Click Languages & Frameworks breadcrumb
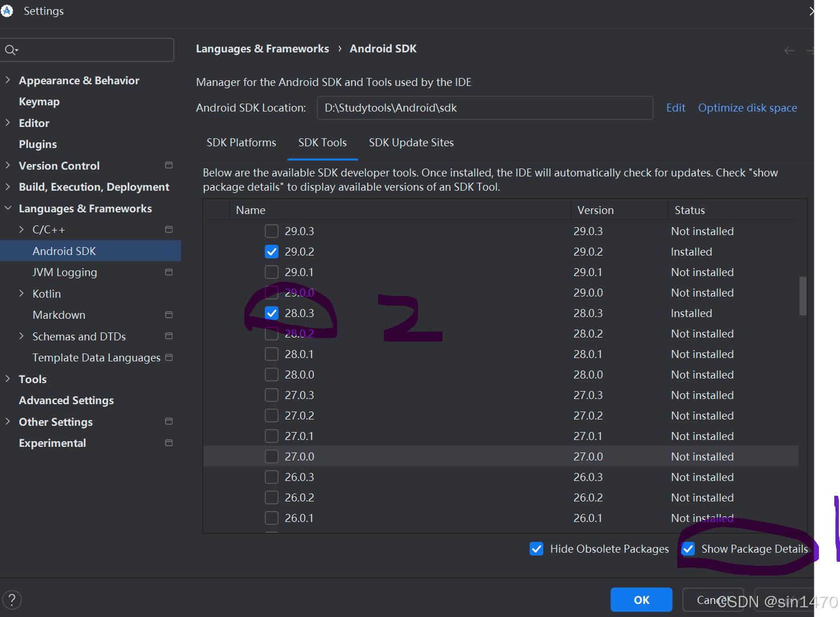Viewport: 840px width, 617px height. (263, 49)
